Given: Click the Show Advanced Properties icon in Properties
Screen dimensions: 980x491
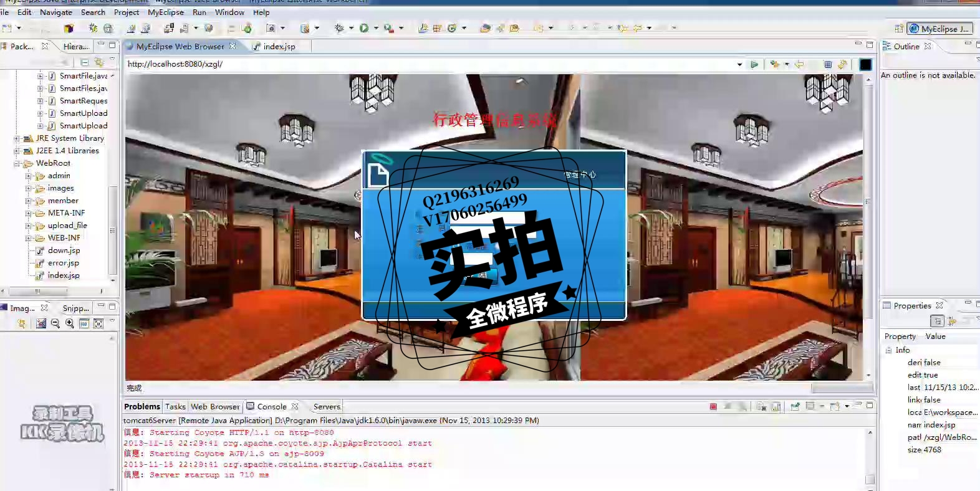Looking at the screenshot, I should tap(952, 321).
